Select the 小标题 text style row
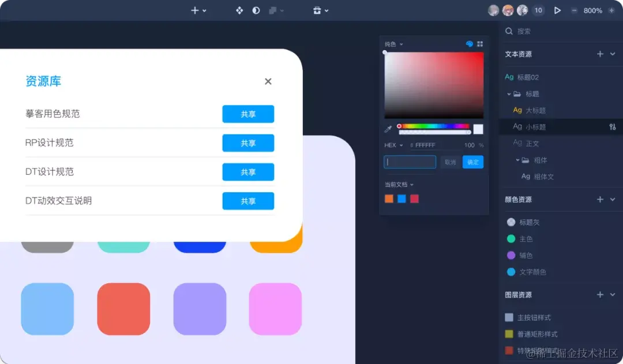 coord(561,127)
